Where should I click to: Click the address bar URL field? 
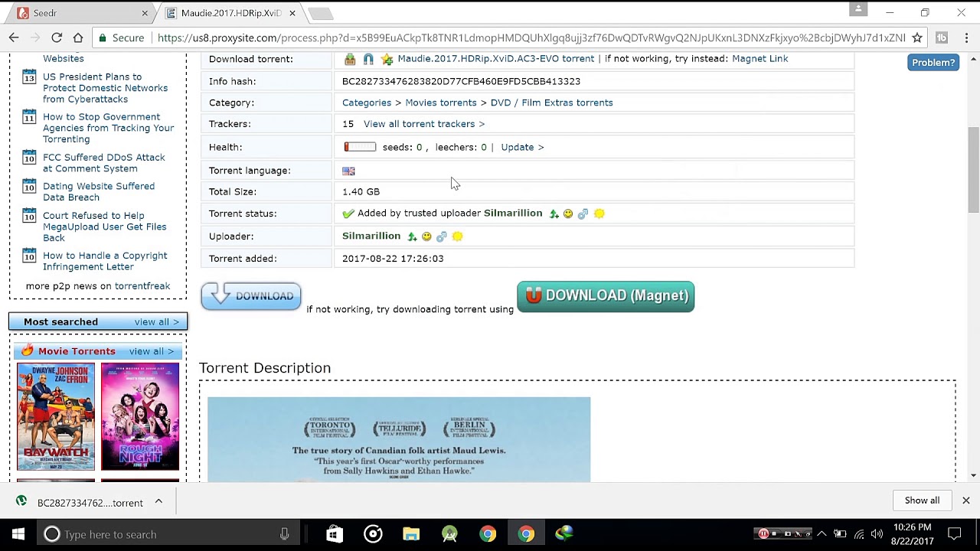(x=531, y=37)
